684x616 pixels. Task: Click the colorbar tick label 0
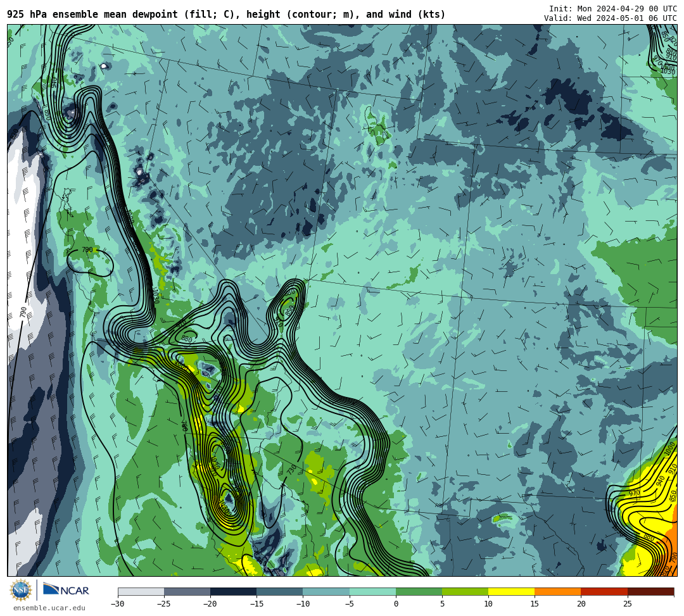tap(396, 604)
